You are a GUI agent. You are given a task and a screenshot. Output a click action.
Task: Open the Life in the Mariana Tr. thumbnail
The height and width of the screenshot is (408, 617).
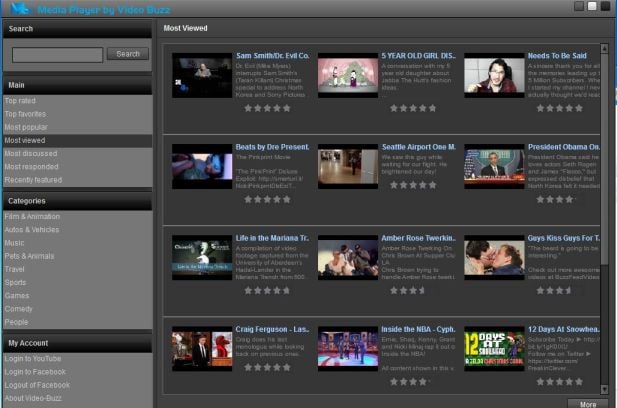pos(202,258)
